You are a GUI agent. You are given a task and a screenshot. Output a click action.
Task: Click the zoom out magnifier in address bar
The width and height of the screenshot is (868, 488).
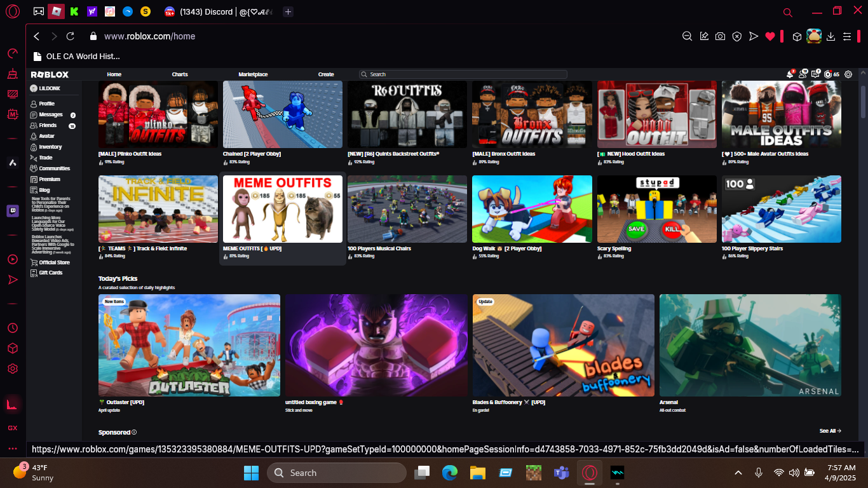click(687, 36)
